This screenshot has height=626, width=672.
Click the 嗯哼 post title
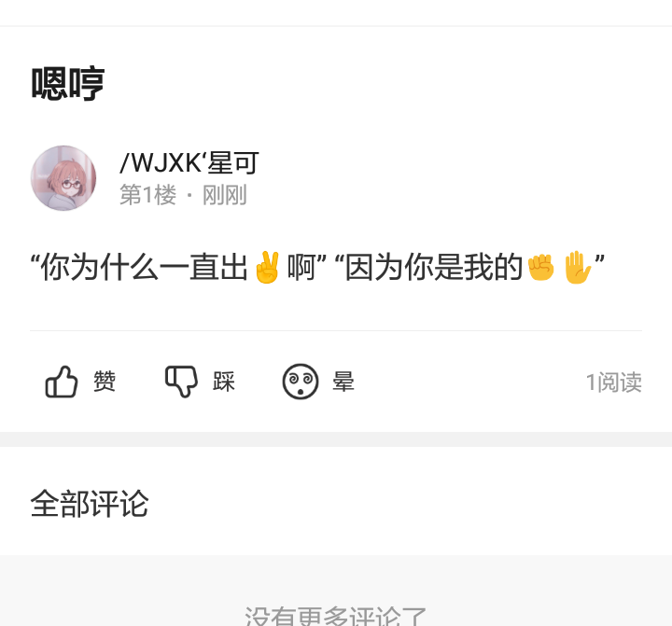[x=68, y=84]
